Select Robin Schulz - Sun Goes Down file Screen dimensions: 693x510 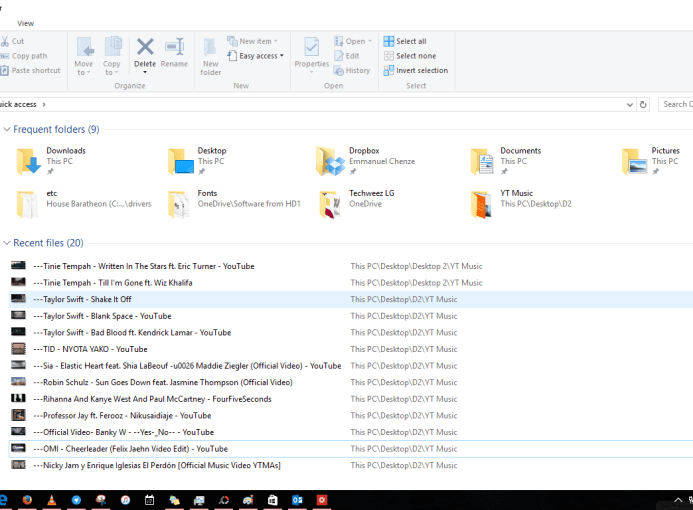point(351,382)
